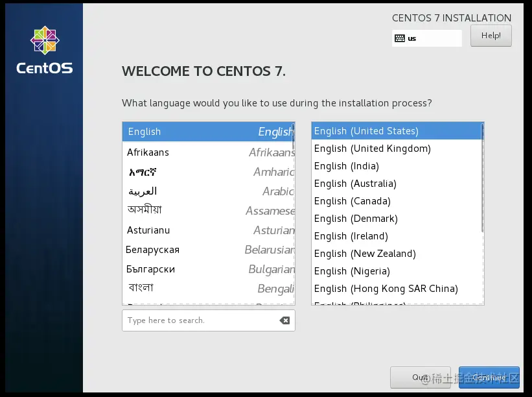Viewport: 532px width, 397px height.
Task: Choose English (Hong Kong SAR China) locale
Action: coord(397,289)
